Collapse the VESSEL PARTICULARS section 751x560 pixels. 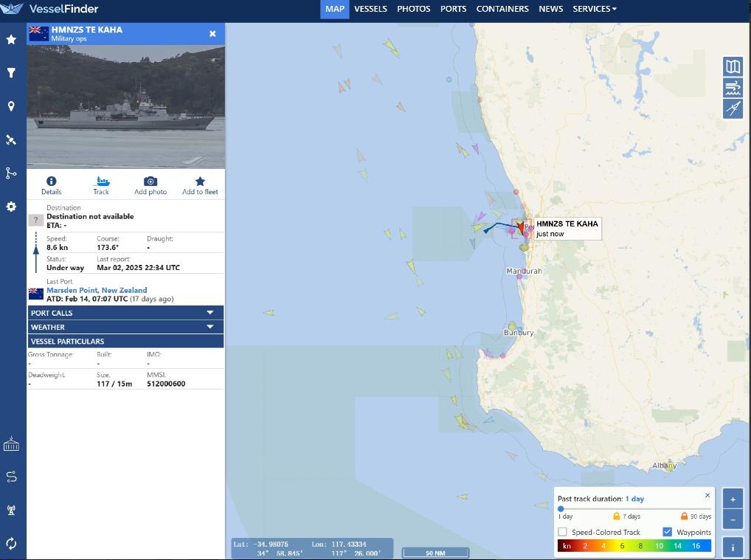[x=126, y=341]
